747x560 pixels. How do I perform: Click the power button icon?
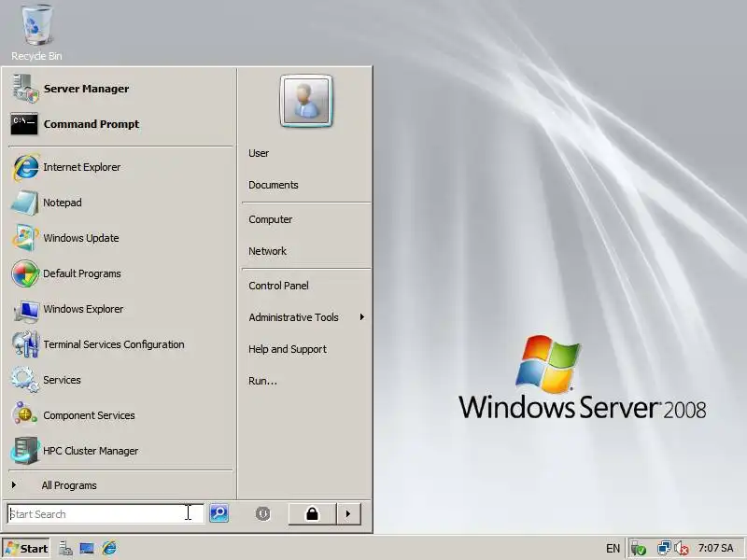coord(262,513)
